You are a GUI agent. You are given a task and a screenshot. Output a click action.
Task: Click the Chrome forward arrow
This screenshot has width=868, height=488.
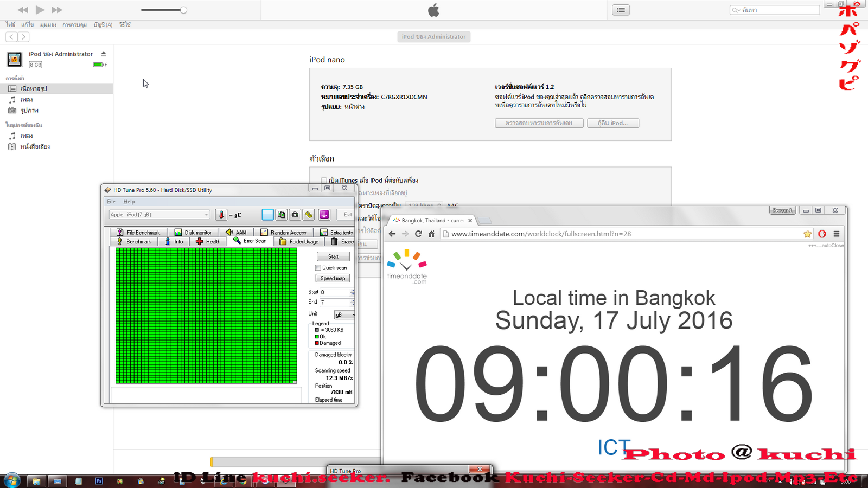(405, 234)
